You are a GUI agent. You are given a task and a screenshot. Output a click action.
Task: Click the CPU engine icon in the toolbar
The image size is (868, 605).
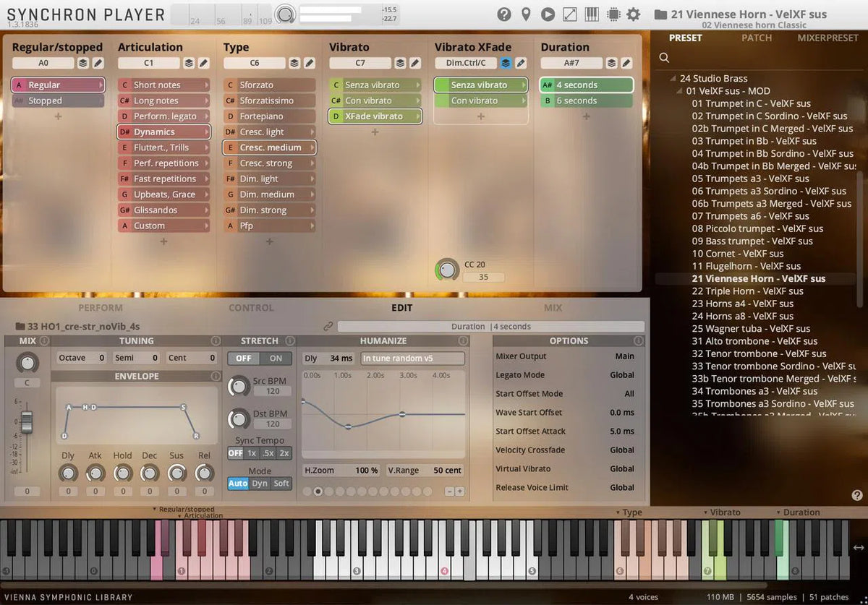[613, 14]
